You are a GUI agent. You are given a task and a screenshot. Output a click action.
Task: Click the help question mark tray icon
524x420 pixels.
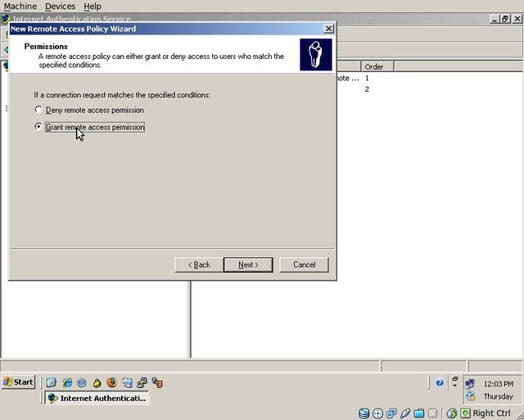coord(440,382)
